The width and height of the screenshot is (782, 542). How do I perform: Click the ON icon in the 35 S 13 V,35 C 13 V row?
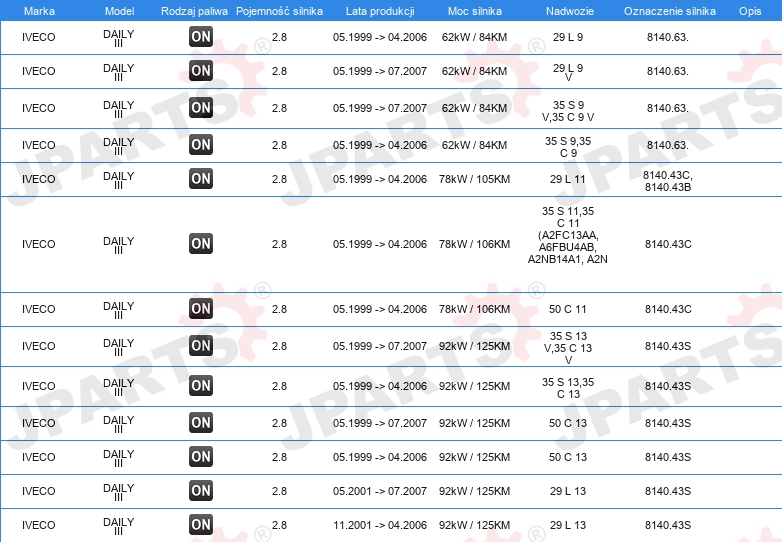201,346
